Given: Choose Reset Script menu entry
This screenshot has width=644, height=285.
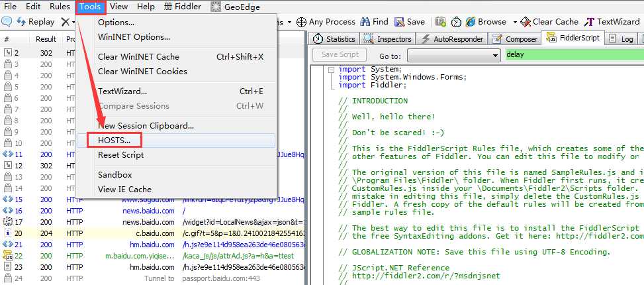Looking at the screenshot, I should (x=176, y=155).
